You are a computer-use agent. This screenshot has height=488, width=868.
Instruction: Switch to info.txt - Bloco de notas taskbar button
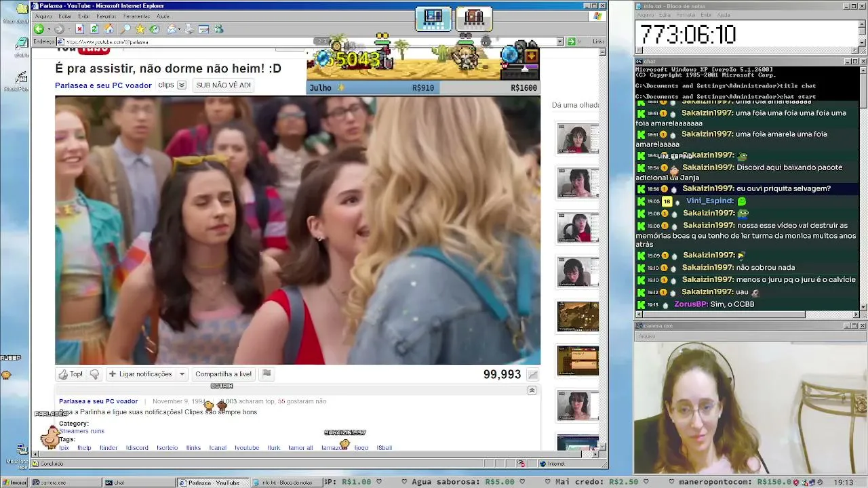[285, 483]
